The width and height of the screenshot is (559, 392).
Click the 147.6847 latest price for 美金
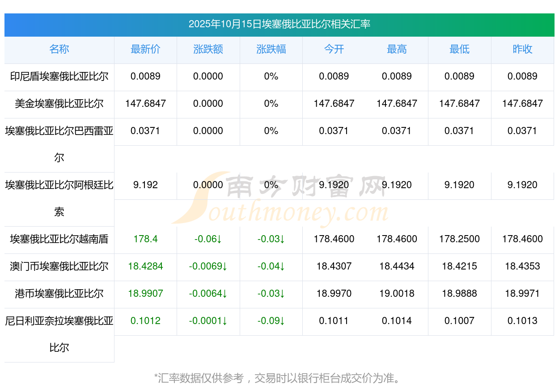[x=145, y=104]
